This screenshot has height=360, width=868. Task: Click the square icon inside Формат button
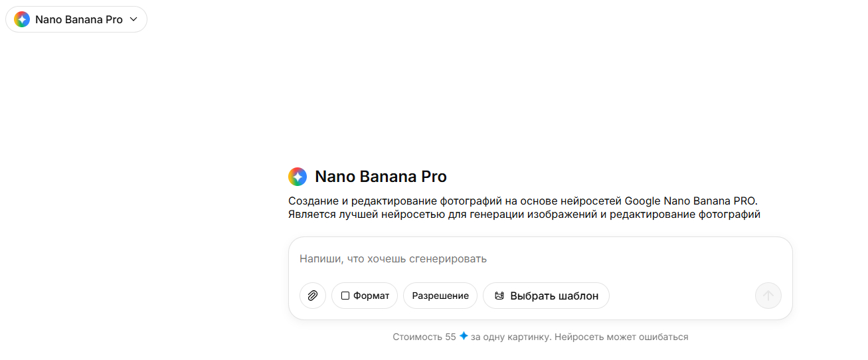345,296
